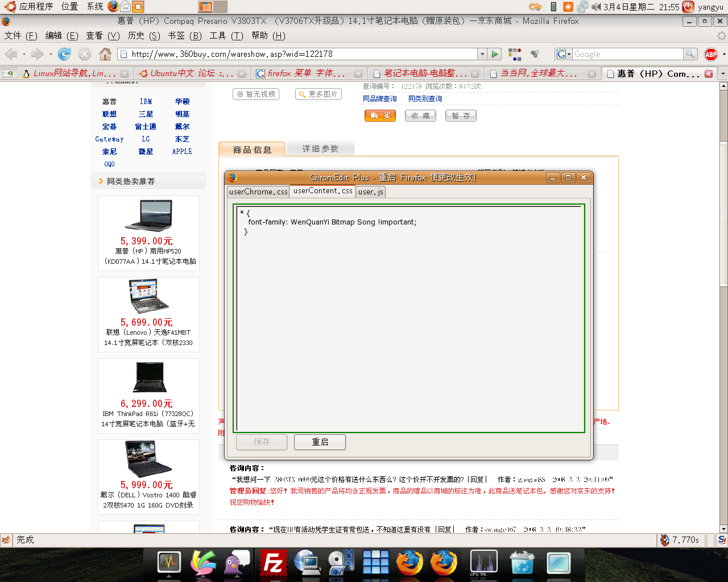Open the URL history dropdown arrow
This screenshot has width=728, height=582.
tap(482, 54)
